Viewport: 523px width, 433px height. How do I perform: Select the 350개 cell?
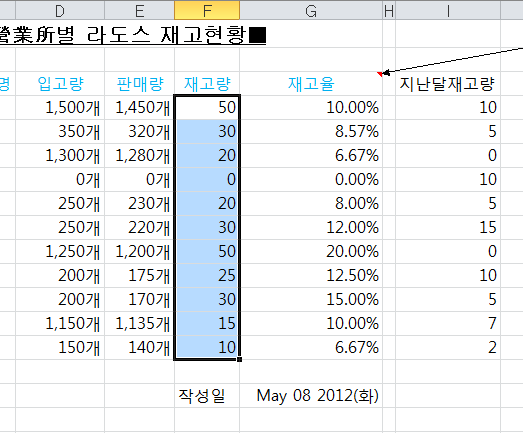click(60, 131)
